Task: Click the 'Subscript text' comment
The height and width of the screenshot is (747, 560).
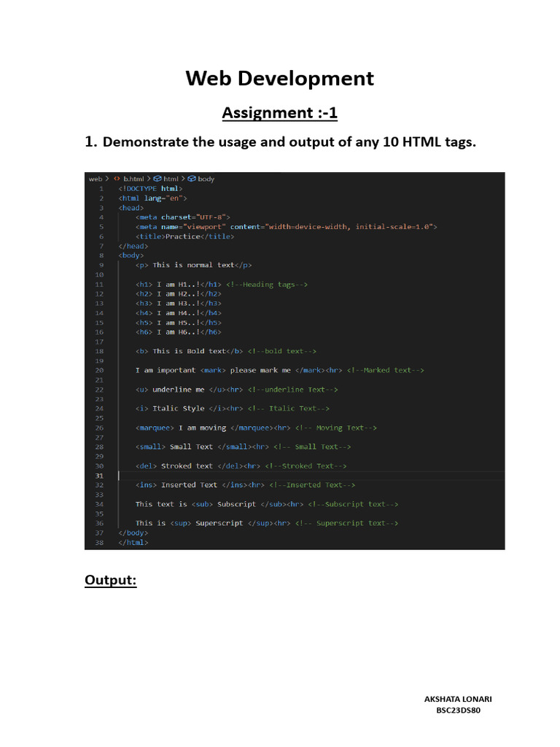Action: click(x=353, y=504)
